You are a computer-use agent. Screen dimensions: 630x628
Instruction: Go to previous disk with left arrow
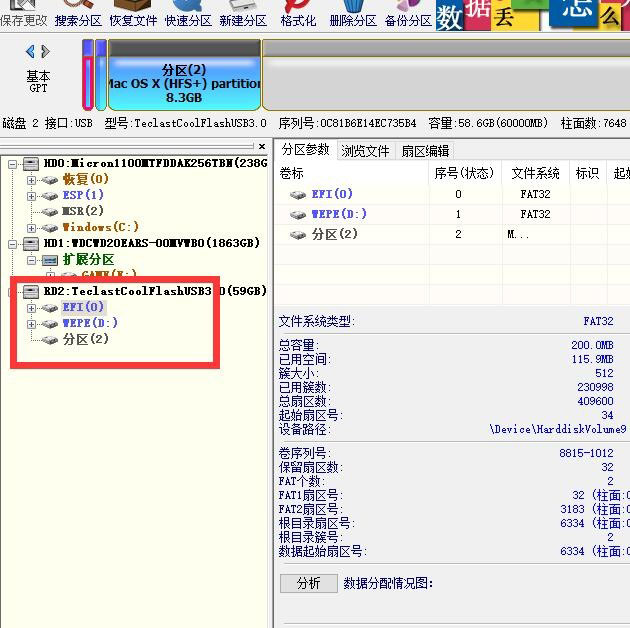[x=31, y=52]
